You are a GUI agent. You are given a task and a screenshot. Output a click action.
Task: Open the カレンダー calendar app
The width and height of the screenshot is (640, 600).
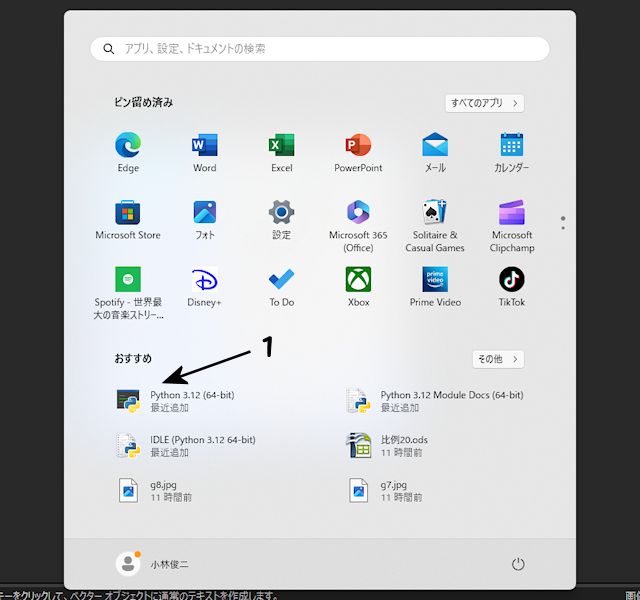tap(511, 152)
